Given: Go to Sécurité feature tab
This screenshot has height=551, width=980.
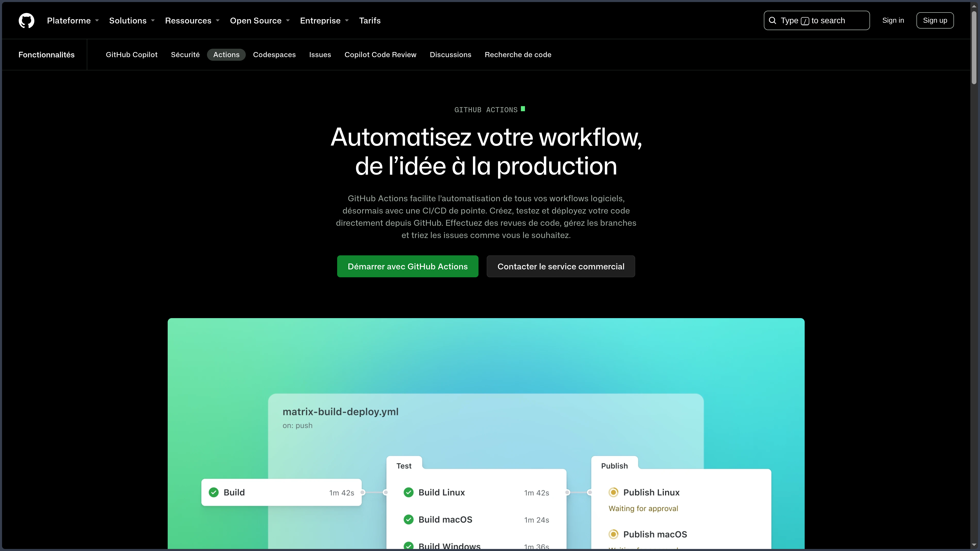Looking at the screenshot, I should [185, 55].
